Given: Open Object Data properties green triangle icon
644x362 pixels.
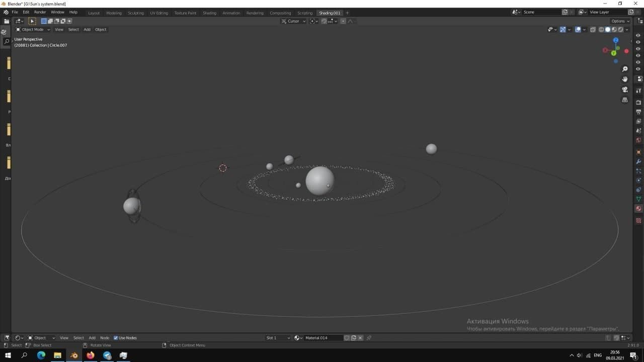Looking at the screenshot, I should [x=638, y=199].
